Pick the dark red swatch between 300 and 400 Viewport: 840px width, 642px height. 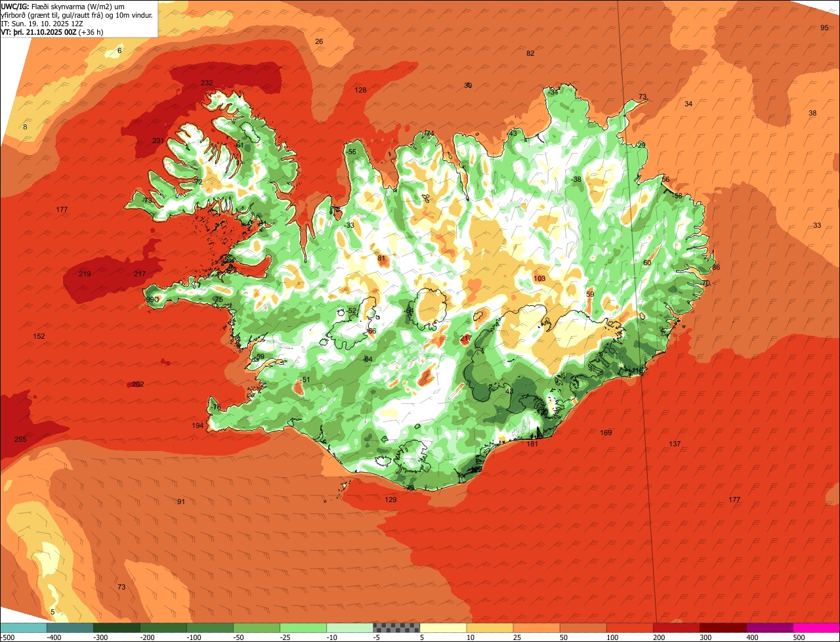(723, 628)
